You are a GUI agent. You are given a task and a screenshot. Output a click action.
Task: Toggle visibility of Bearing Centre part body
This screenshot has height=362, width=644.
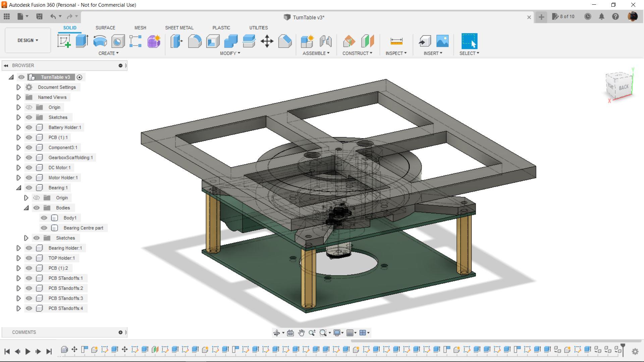pyautogui.click(x=44, y=228)
